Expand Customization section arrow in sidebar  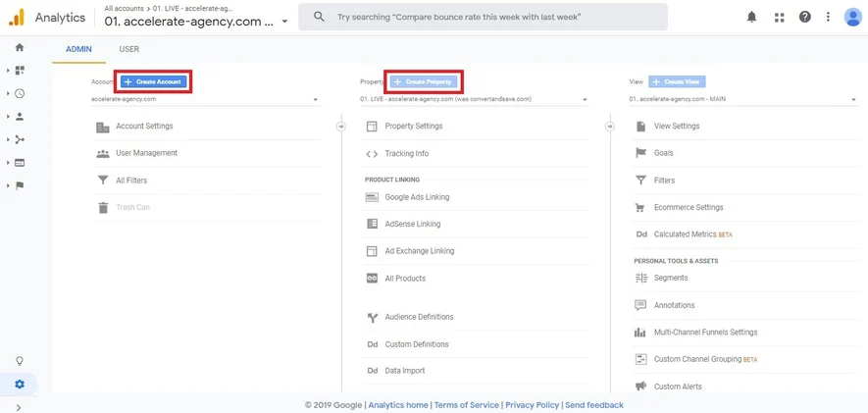click(x=8, y=71)
